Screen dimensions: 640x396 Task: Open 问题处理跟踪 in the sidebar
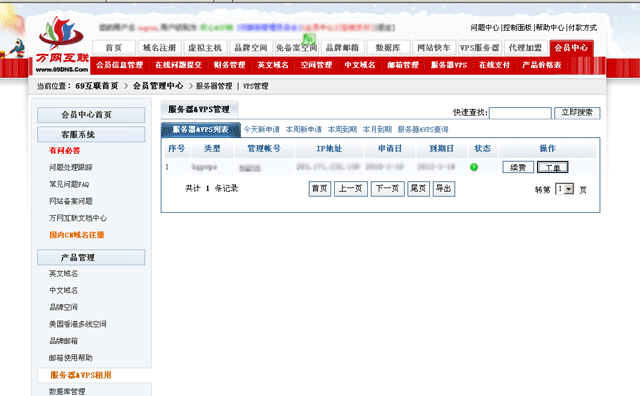(x=71, y=167)
